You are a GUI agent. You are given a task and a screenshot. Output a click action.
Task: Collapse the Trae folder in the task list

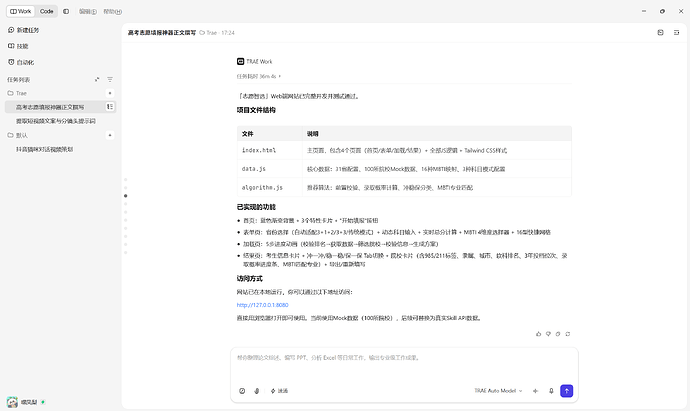pyautogui.click(x=17, y=93)
